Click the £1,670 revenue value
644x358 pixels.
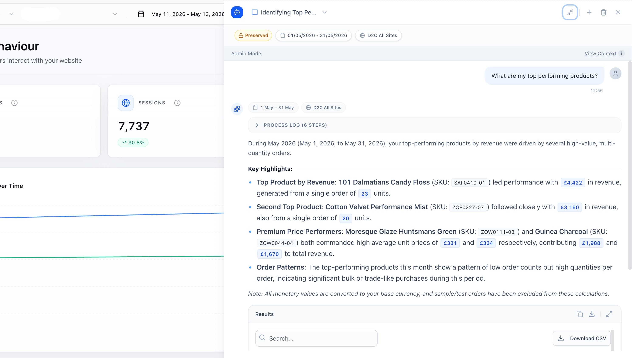tap(270, 254)
